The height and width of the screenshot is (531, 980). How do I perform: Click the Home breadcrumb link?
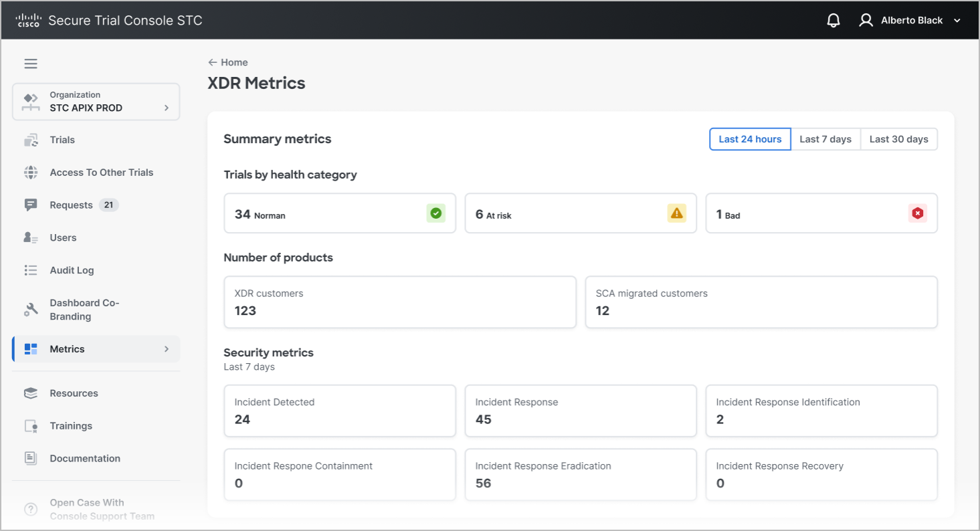tap(235, 62)
